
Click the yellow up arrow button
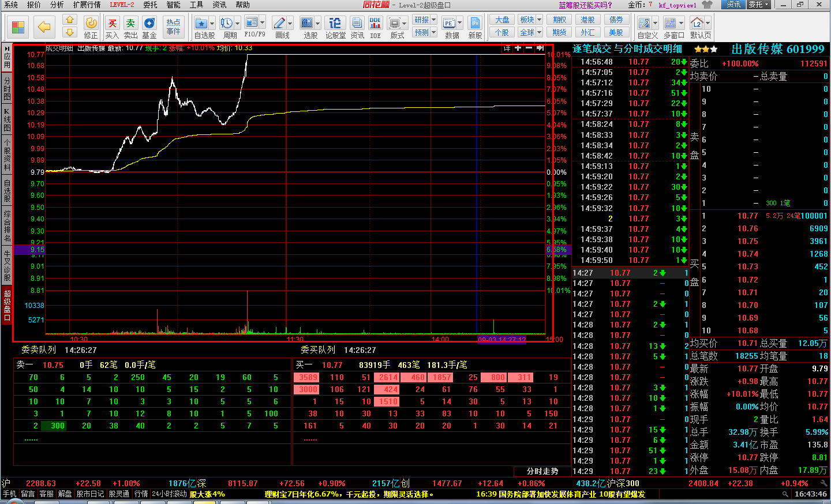[69, 20]
